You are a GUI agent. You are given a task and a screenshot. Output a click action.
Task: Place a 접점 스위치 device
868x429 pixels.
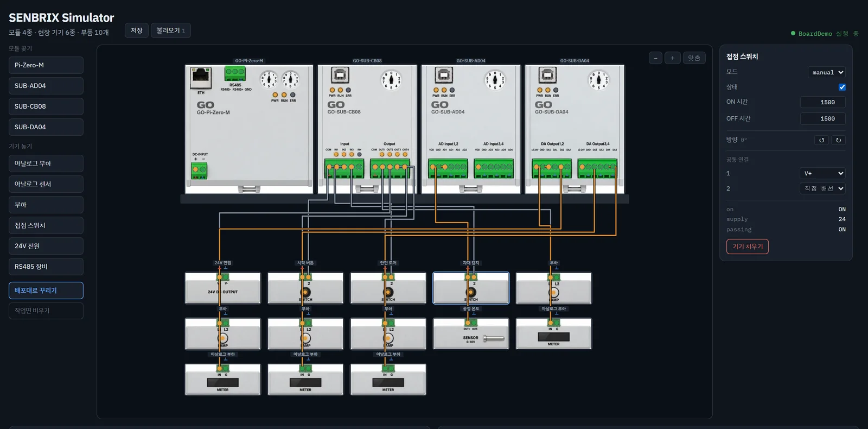coord(46,225)
